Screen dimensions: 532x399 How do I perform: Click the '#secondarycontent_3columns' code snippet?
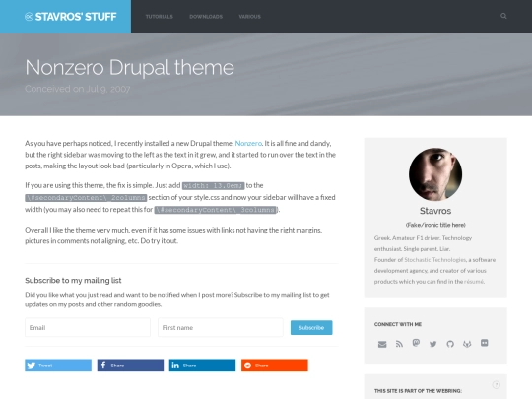tap(216, 210)
